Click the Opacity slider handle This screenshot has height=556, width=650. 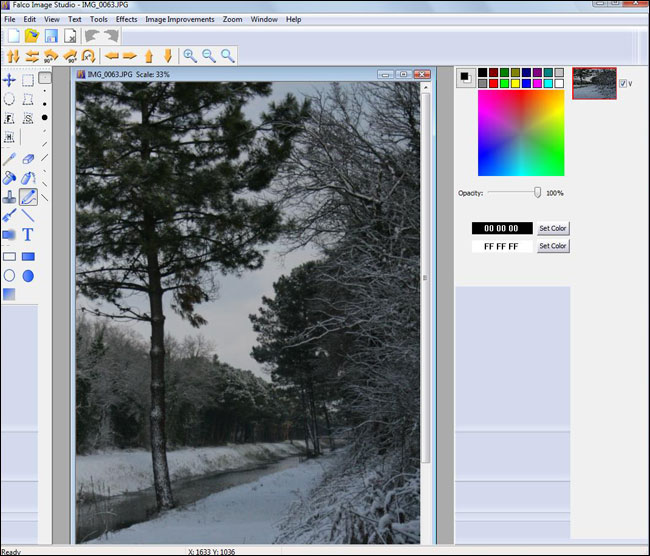(538, 192)
